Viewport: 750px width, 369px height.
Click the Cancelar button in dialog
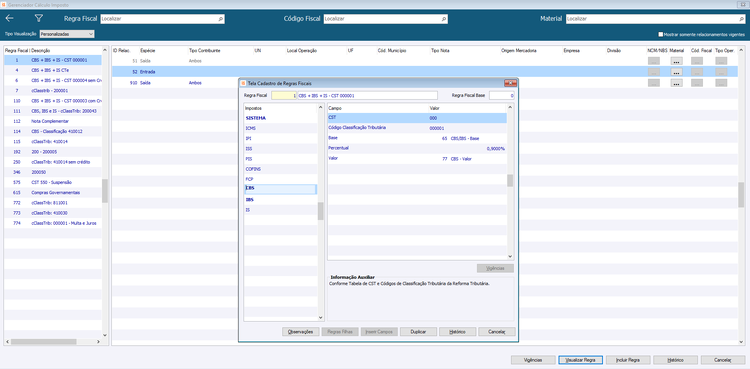point(497,332)
